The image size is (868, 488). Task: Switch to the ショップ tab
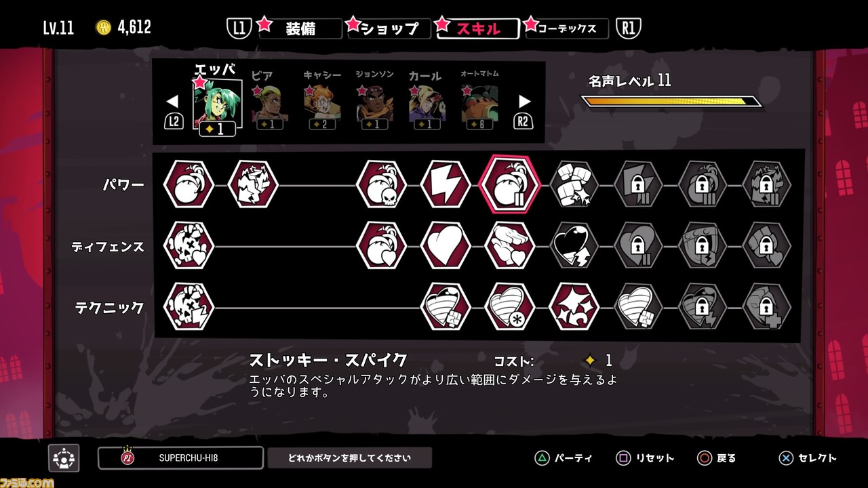pos(389,28)
